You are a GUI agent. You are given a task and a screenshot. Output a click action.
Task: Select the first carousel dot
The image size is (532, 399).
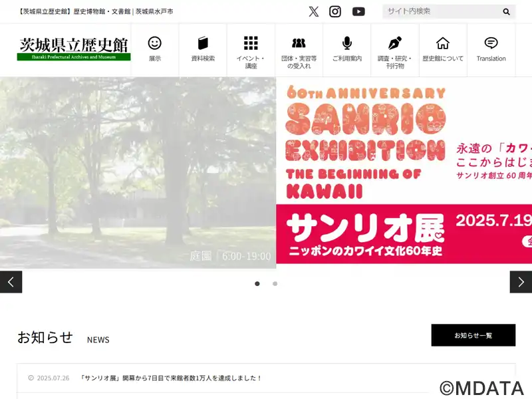point(257,284)
